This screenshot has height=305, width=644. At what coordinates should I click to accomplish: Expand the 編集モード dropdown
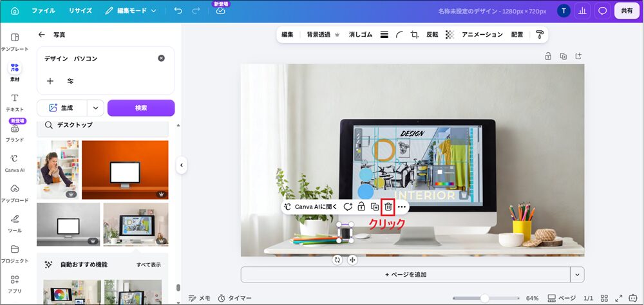(x=131, y=11)
